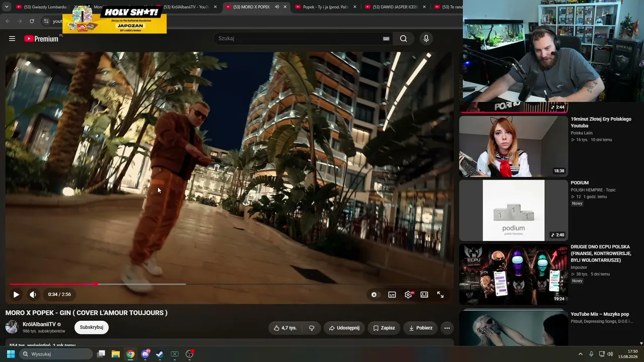Viewport: 644px width, 362px height.
Task: Close the Popek - Ty i ja tab
Action: (x=355, y=7)
